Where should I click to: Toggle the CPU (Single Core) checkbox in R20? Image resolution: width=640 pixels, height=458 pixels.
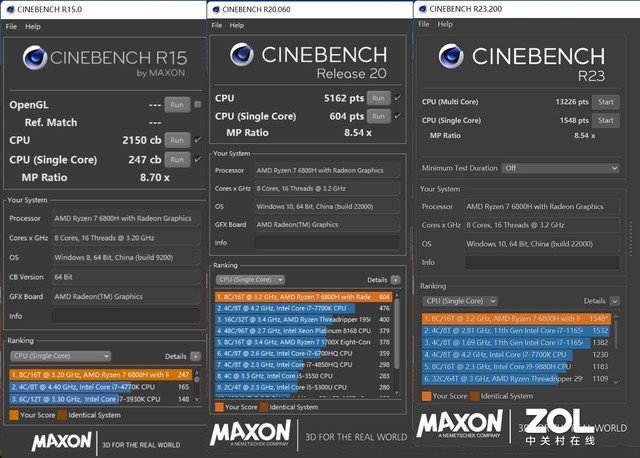tap(397, 116)
